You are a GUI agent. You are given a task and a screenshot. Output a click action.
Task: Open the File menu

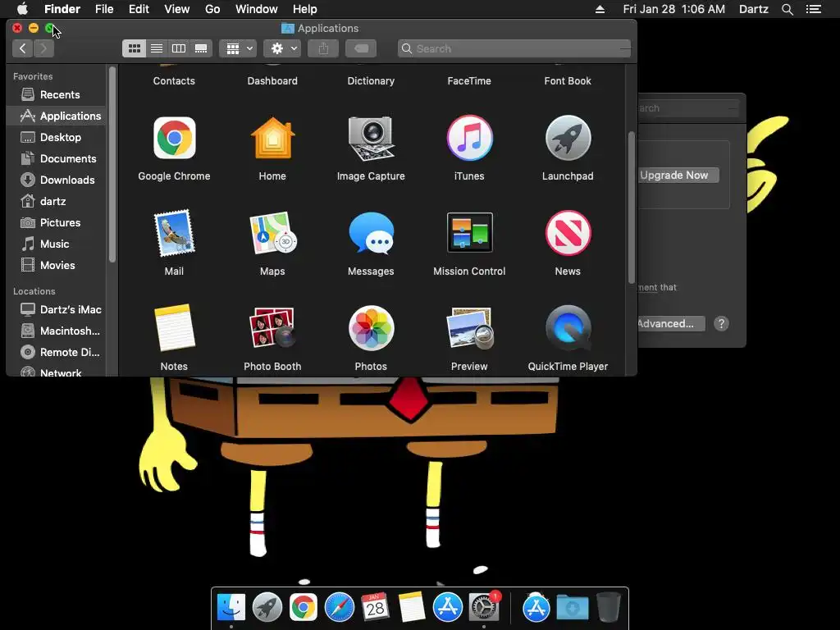(104, 9)
